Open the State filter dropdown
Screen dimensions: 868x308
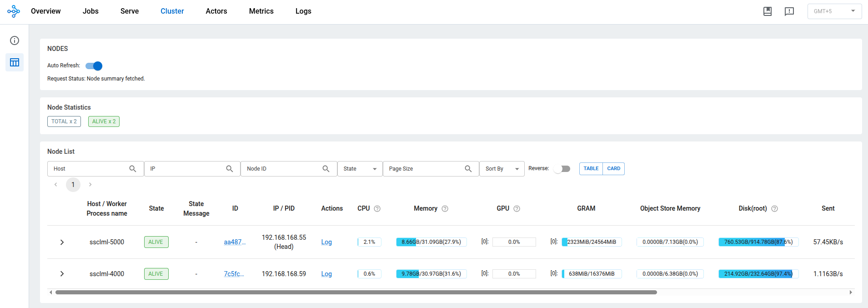[360, 169]
